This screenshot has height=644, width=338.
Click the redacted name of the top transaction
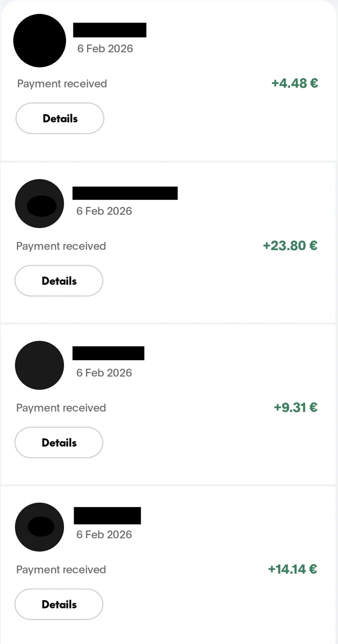[110, 30]
